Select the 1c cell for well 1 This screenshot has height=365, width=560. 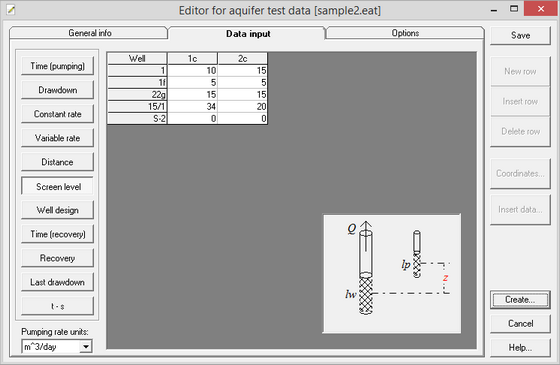pos(192,70)
